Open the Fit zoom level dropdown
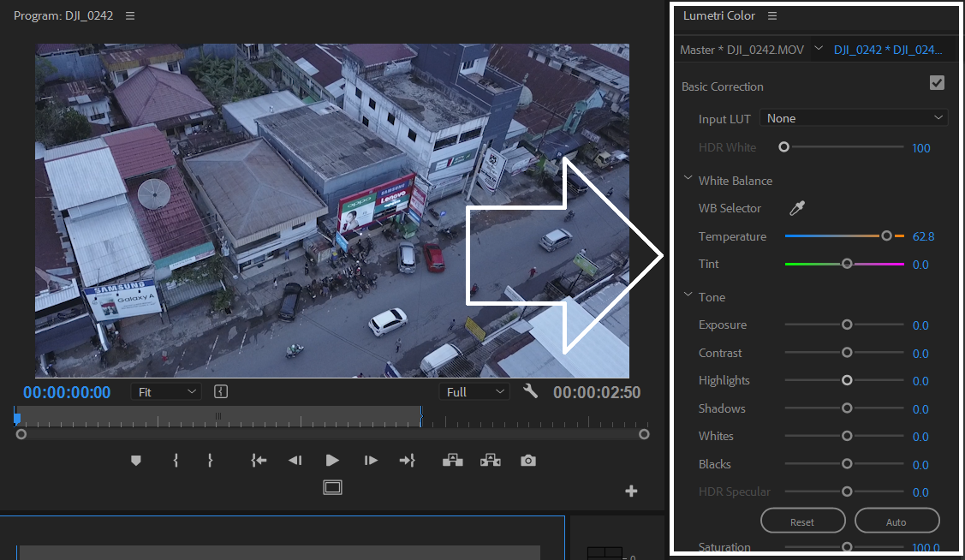 165,391
